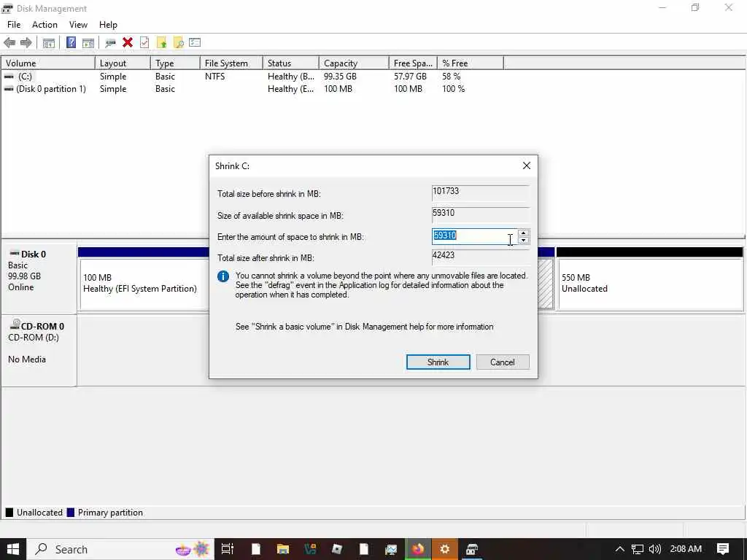The width and height of the screenshot is (747, 560).
Task: Click the folder with magnifier icon
Action: click(x=179, y=43)
